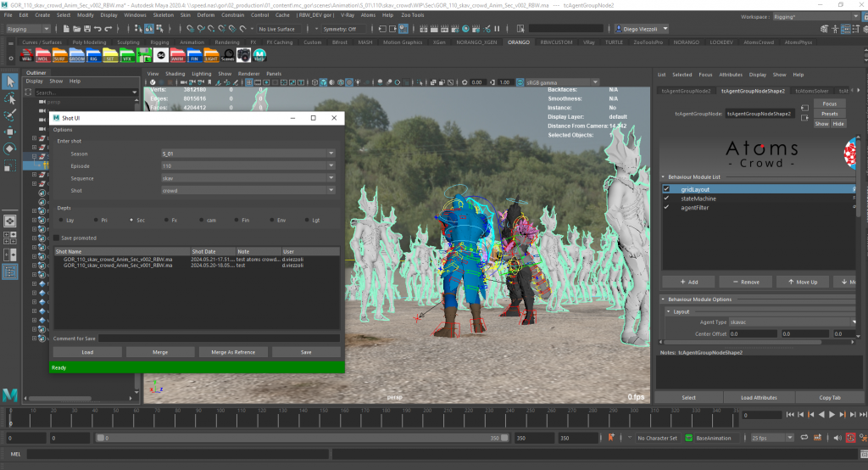Click the bookmark icon on range bar

pos(611,437)
